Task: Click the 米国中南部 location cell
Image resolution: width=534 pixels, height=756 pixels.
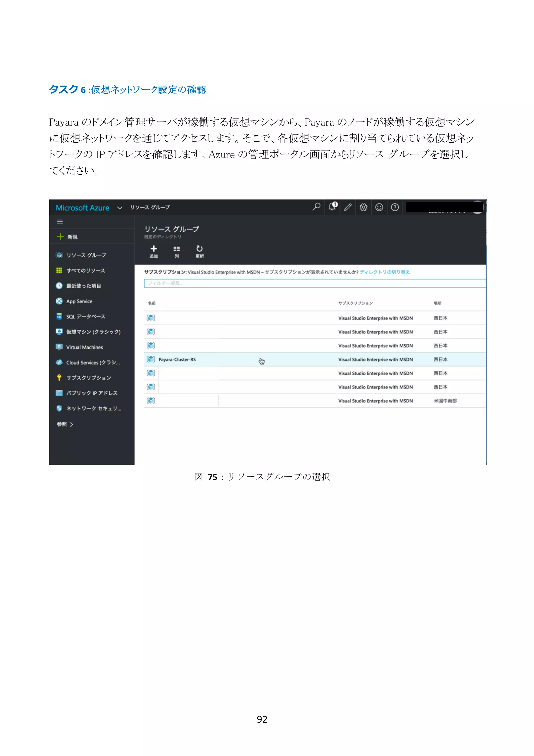Action: [x=445, y=401]
